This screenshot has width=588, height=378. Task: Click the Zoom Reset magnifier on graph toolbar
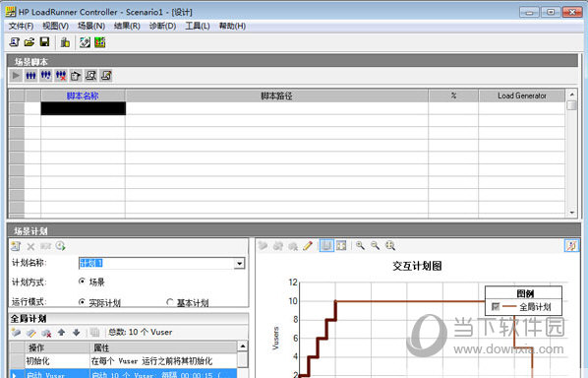click(x=390, y=246)
